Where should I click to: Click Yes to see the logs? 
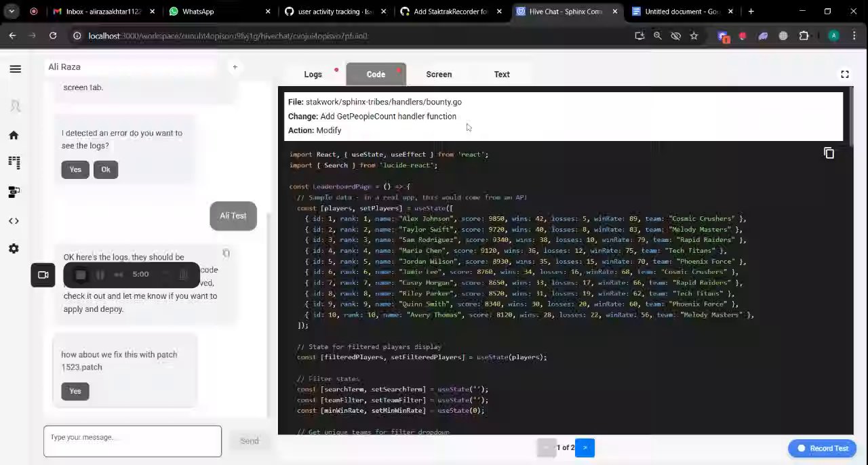tap(75, 169)
